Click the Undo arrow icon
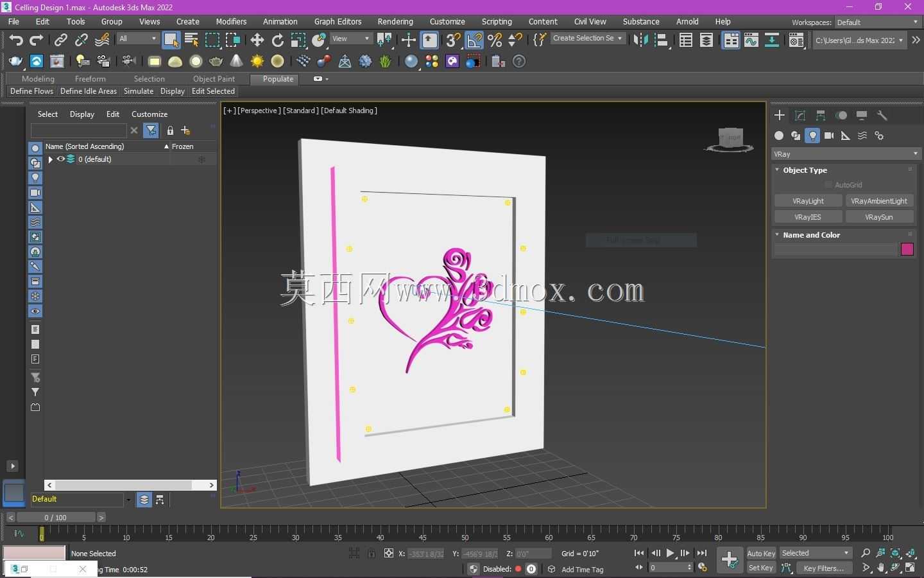Screen dimensions: 924x578 [16, 40]
